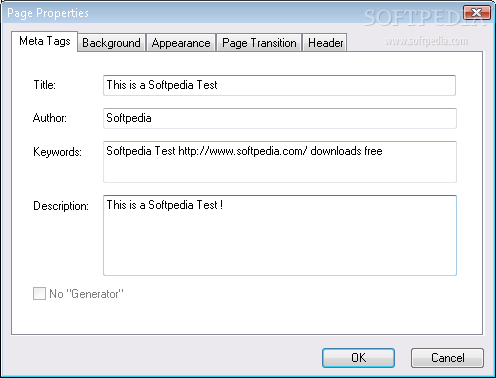Confirm with the OK button
496x378 pixels.
click(x=358, y=358)
